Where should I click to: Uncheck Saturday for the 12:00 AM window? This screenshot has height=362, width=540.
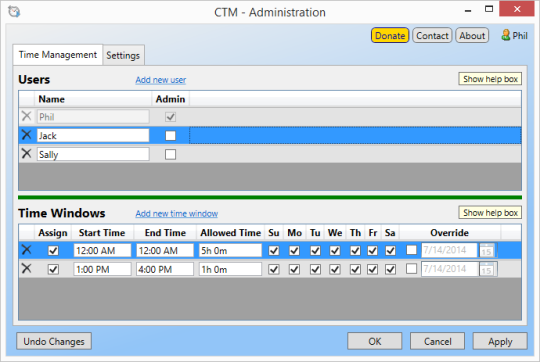point(390,250)
